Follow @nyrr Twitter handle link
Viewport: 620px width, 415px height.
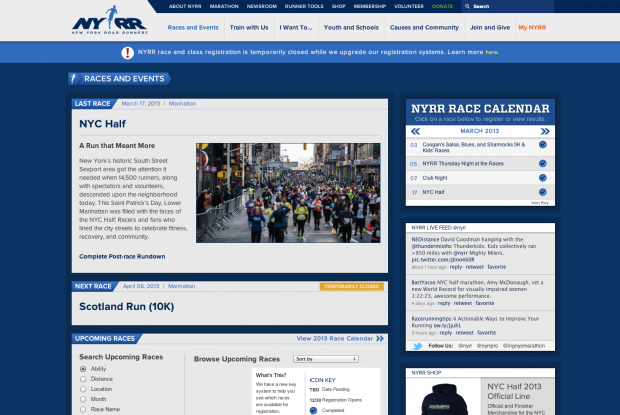[465, 346]
